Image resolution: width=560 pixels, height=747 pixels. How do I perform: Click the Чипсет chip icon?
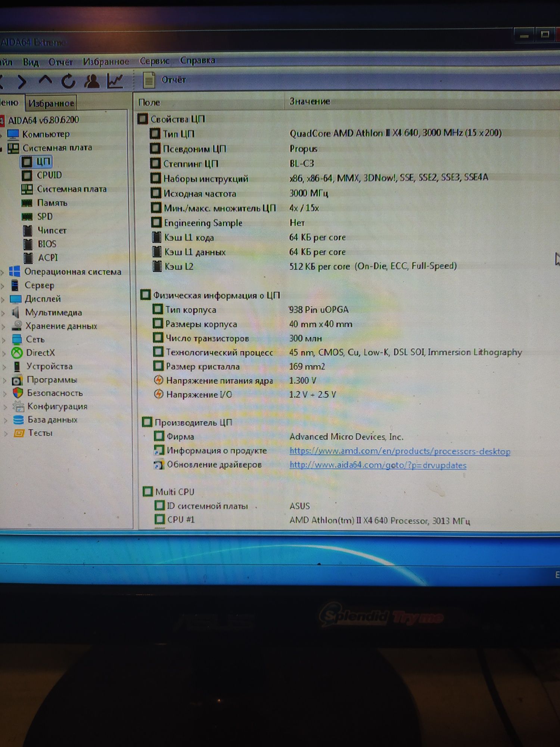click(x=28, y=230)
